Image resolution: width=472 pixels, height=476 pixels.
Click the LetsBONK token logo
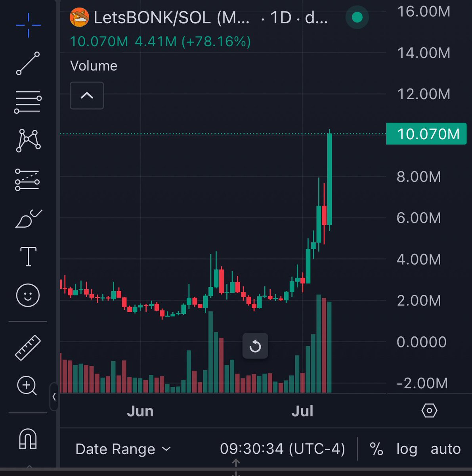pos(79,18)
